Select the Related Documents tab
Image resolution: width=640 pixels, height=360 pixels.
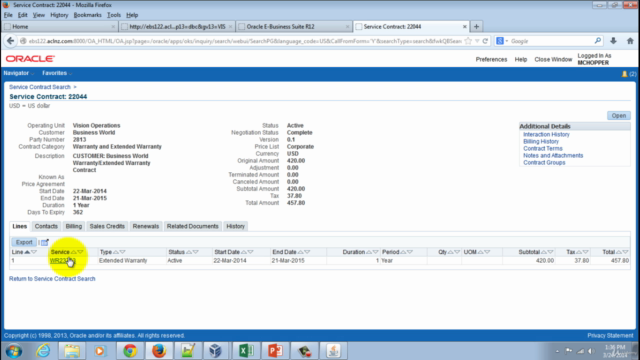[193, 227]
